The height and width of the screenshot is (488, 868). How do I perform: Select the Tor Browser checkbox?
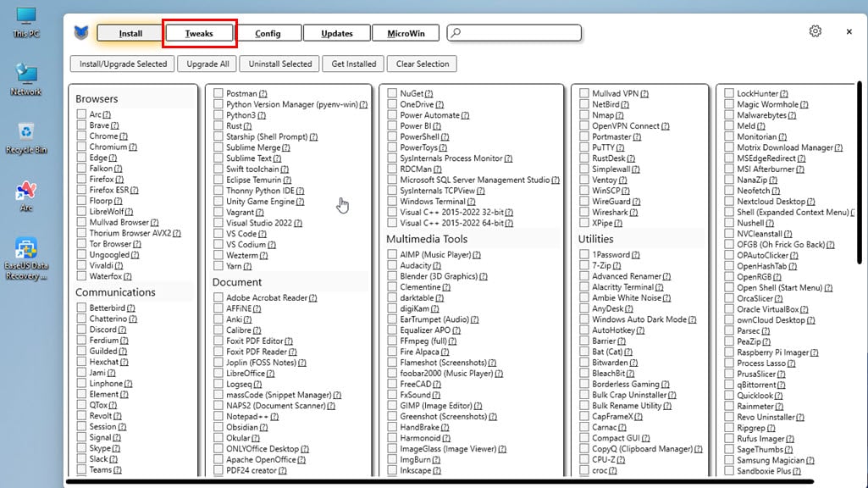pyautogui.click(x=82, y=244)
